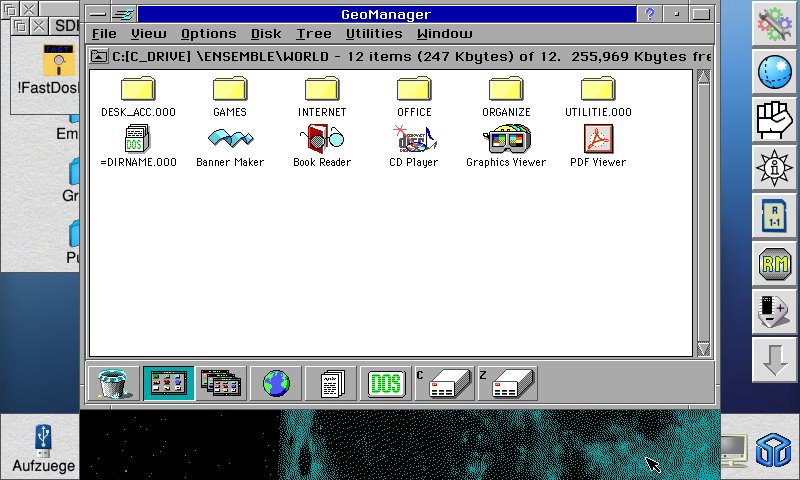The image size is (800, 480).
Task: Open the PDF Viewer application
Action: click(598, 139)
